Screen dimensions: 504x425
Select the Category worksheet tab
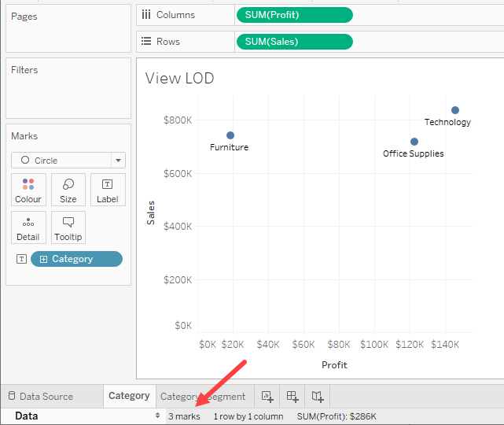[129, 396]
